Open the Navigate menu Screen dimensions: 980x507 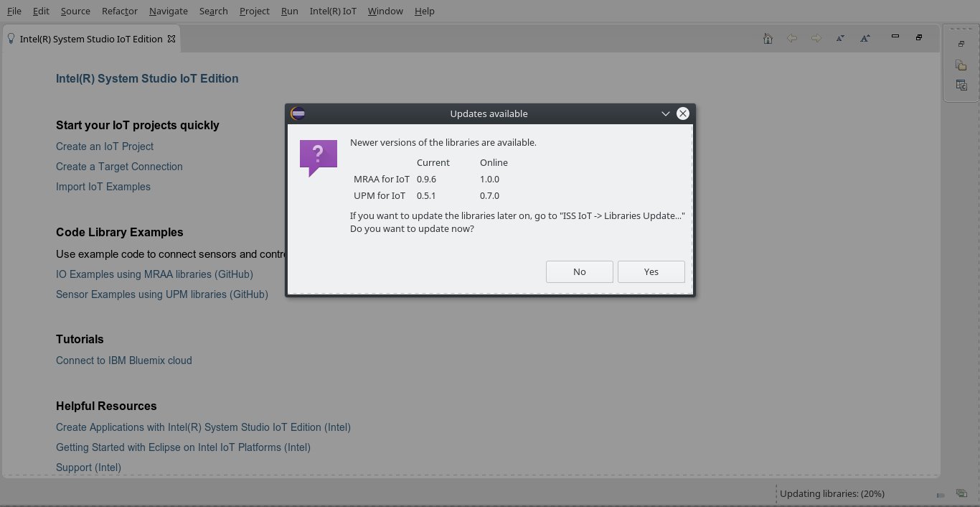(169, 11)
